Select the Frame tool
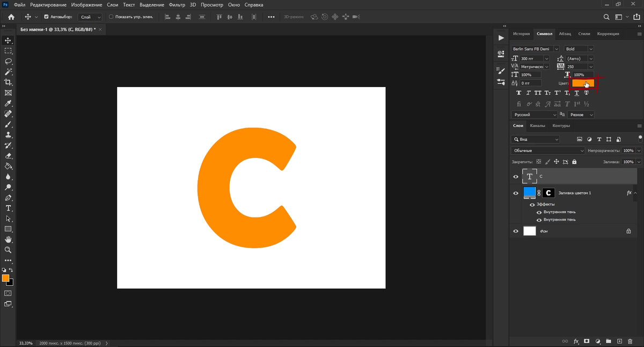The width and height of the screenshot is (644, 347). point(8,93)
